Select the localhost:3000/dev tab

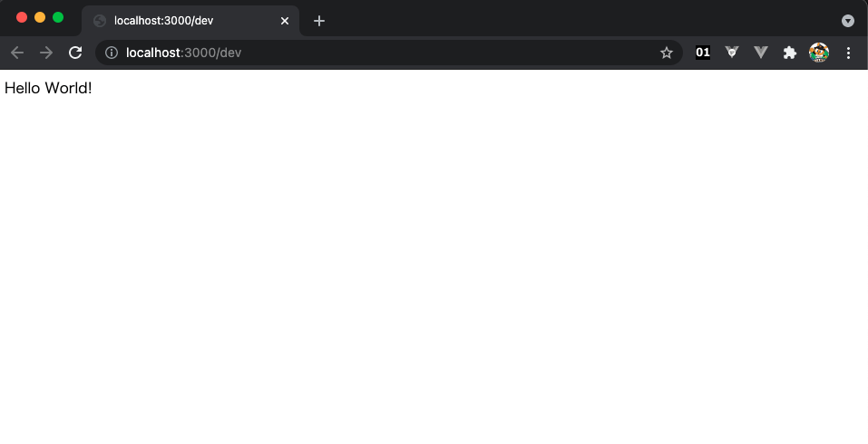pyautogui.click(x=190, y=21)
